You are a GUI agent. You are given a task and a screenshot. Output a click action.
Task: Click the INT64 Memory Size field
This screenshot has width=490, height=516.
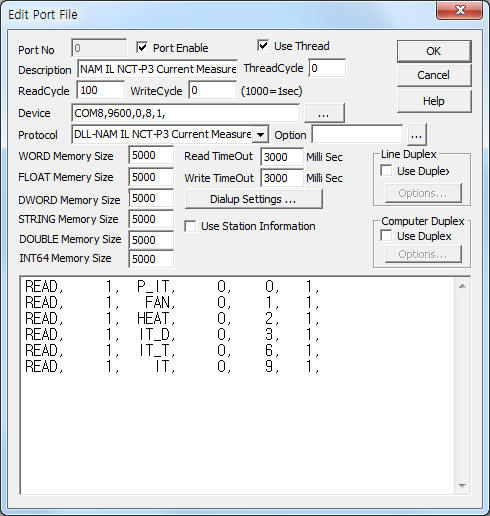point(151,259)
